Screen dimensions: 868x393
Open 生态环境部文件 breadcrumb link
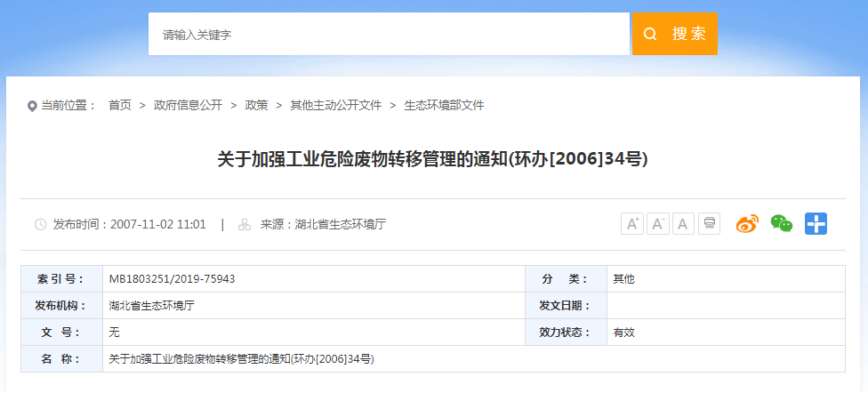pos(445,105)
